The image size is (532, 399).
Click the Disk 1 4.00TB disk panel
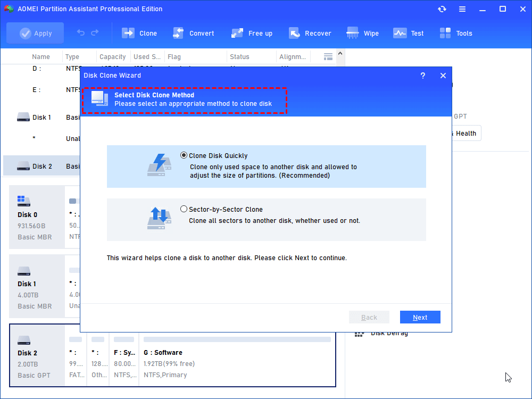click(37, 286)
